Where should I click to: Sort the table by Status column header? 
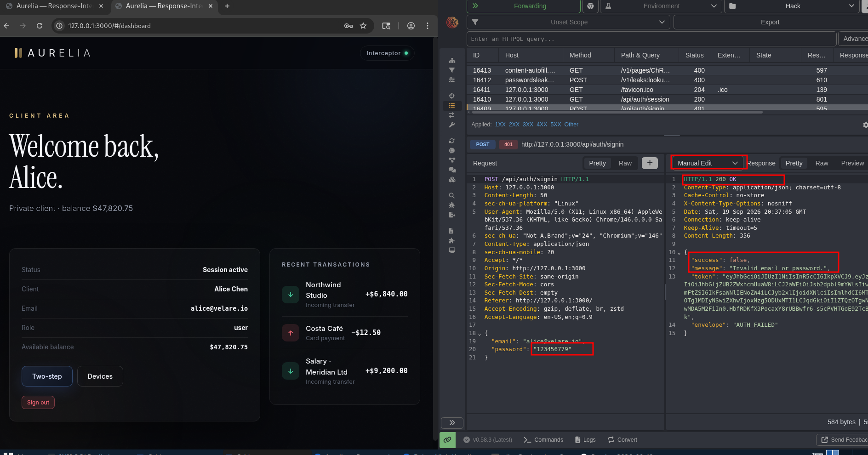pos(694,55)
